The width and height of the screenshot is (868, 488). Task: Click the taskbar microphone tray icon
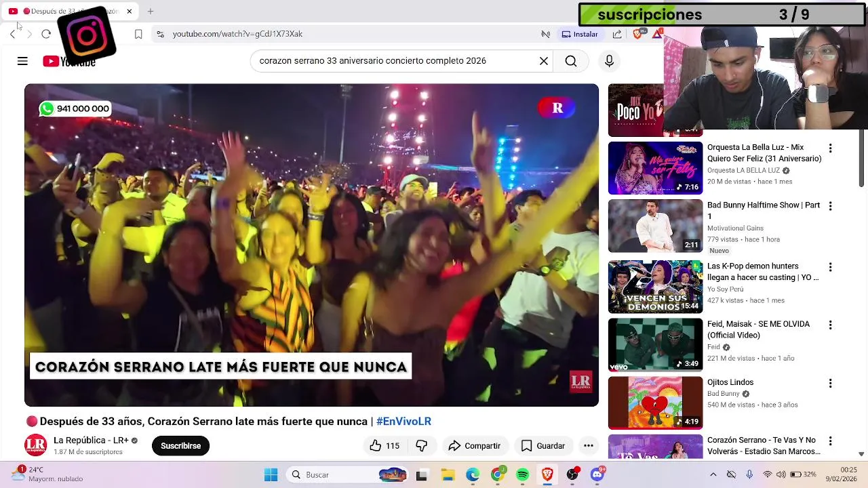pos(749,474)
